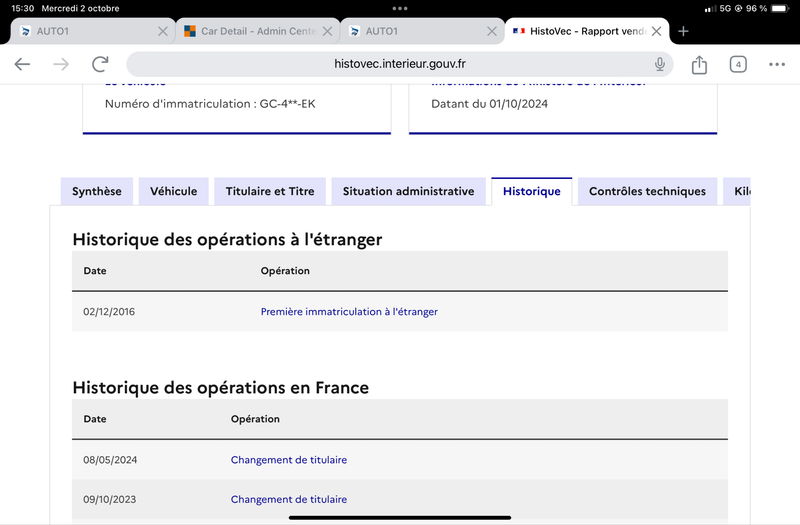Close the HistoVec tab

pyautogui.click(x=657, y=31)
